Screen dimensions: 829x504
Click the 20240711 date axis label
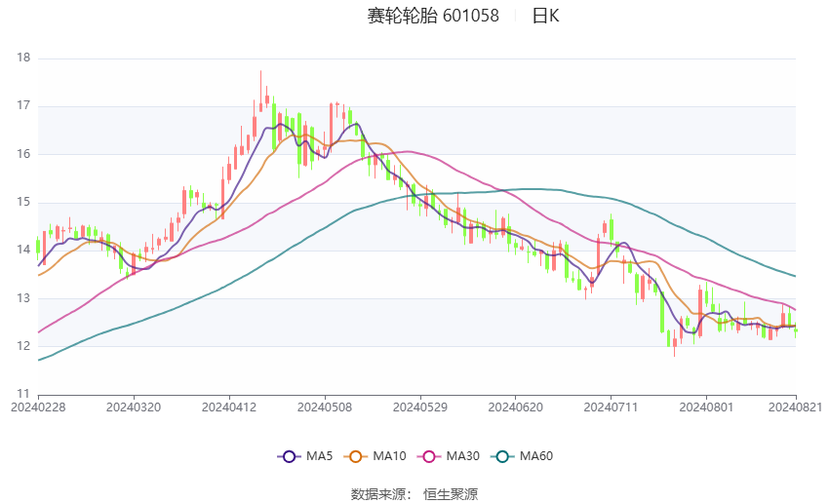610,406
